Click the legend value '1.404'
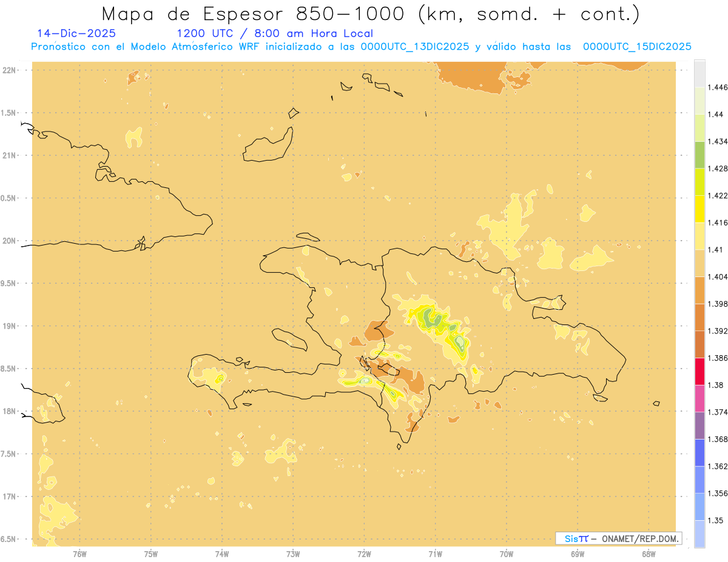 718,276
